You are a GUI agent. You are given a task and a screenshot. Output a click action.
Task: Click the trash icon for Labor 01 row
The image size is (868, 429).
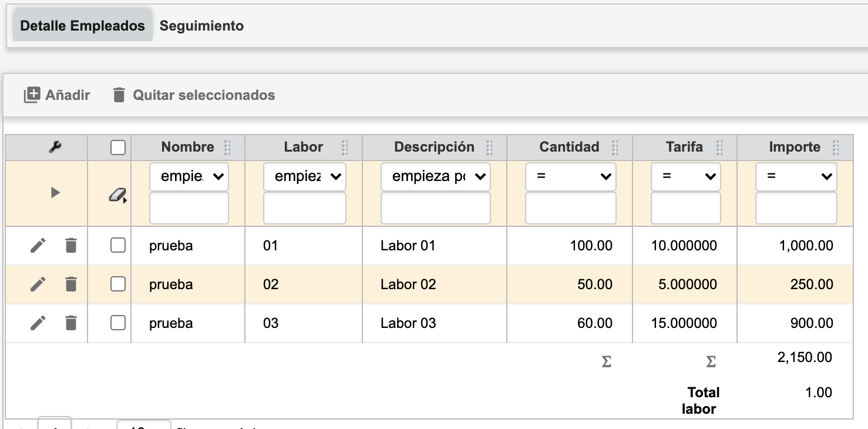[x=71, y=246]
